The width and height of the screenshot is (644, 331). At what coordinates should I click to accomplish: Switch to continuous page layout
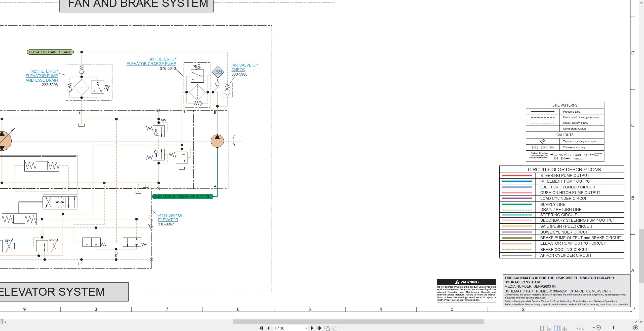(x=549, y=328)
